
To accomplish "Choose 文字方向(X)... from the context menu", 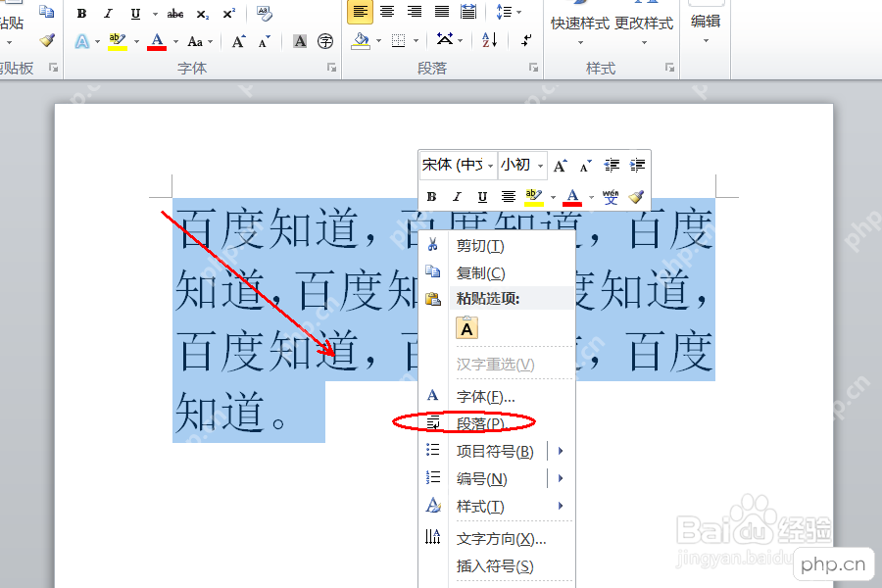I will point(497,539).
